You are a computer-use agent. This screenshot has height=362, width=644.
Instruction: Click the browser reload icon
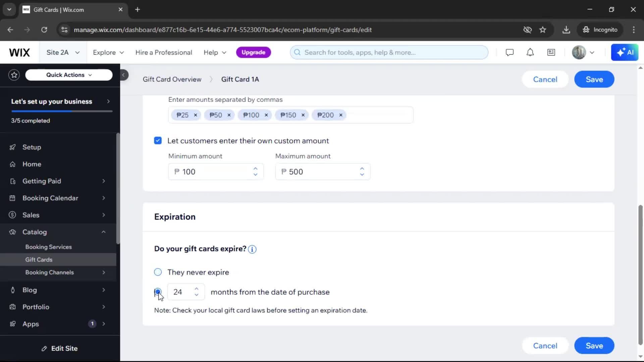(x=44, y=29)
